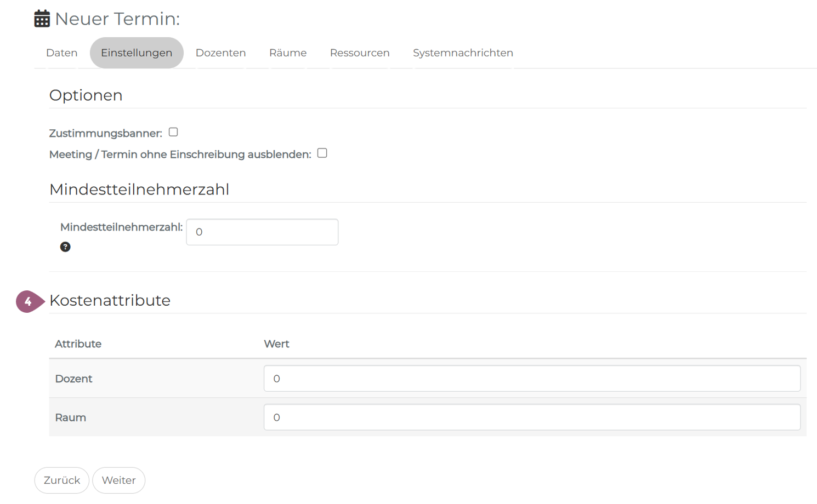The width and height of the screenshot is (817, 504).
Task: Go to the Räume tab
Action: 288,53
